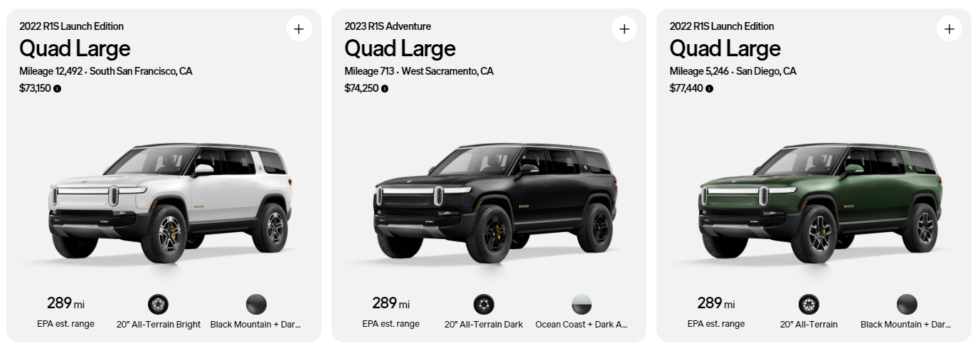The image size is (980, 346).
Task: Click plus icon on San Diego R1S card
Action: pyautogui.click(x=949, y=29)
